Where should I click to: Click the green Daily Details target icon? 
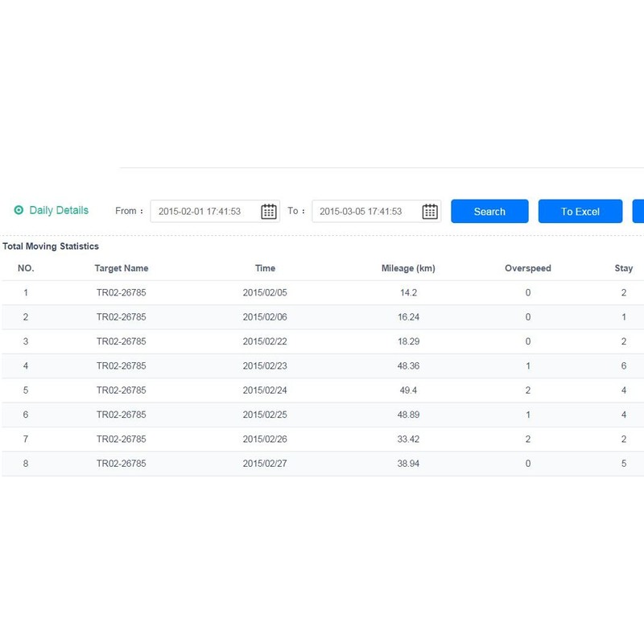click(x=18, y=209)
